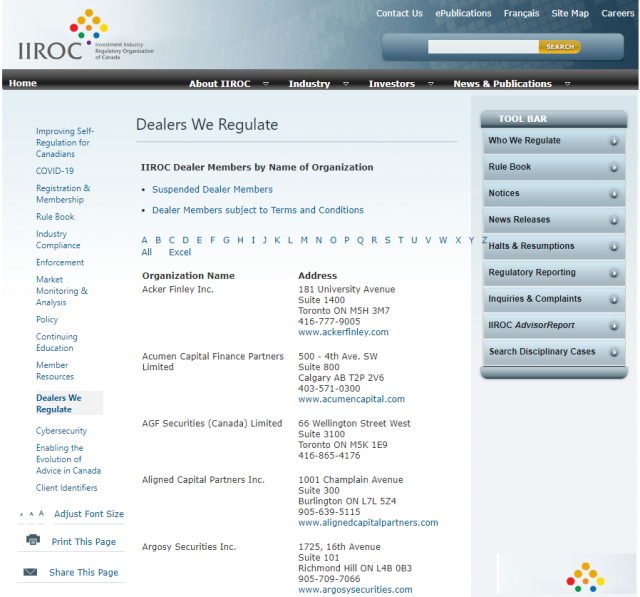Viewport: 640px width, 597px height.
Task: Filter dealers by letter M
Action: (x=304, y=240)
